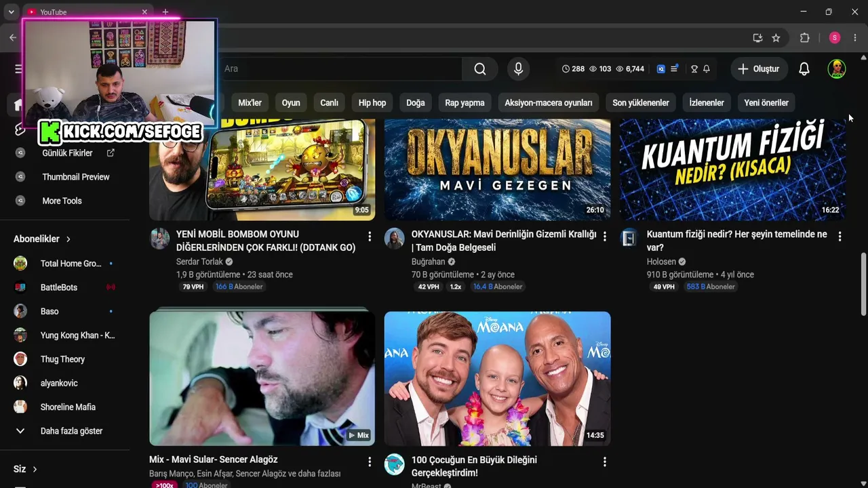Screen dimensions: 868x488
Task: Open options menu for the DDTANK GO video
Action: tap(370, 237)
